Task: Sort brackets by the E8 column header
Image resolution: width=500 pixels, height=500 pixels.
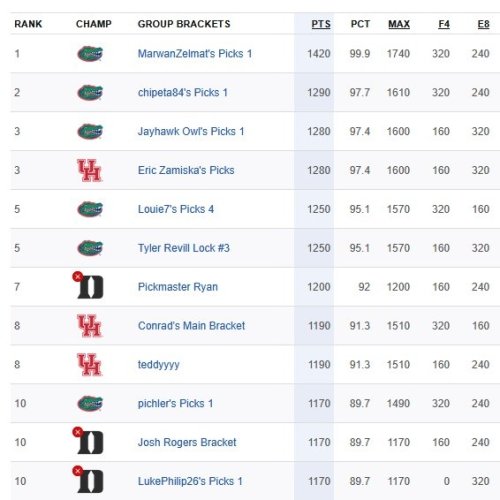Action: point(483,24)
